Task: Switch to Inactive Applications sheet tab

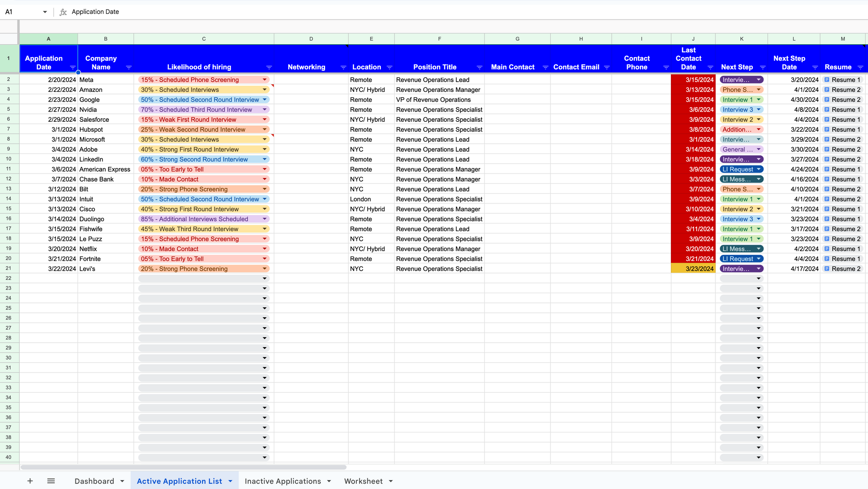Action: pos(283,481)
